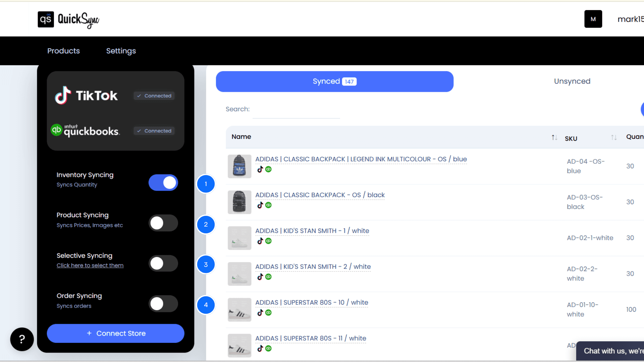Disable the Inventory Syncing toggle
Viewport: 644px width, 362px height.
(163, 183)
